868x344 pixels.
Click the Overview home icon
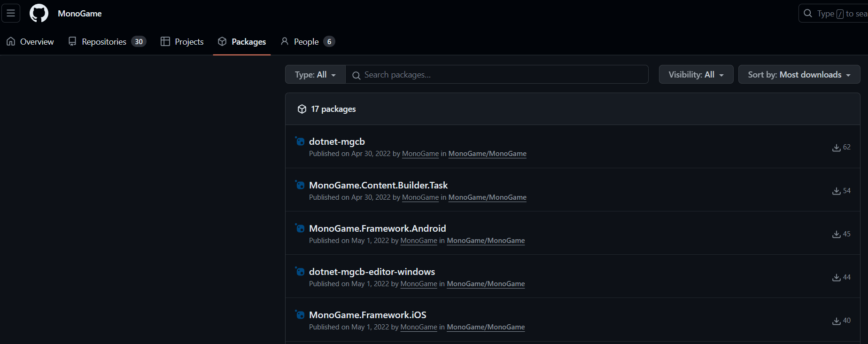coord(11,41)
